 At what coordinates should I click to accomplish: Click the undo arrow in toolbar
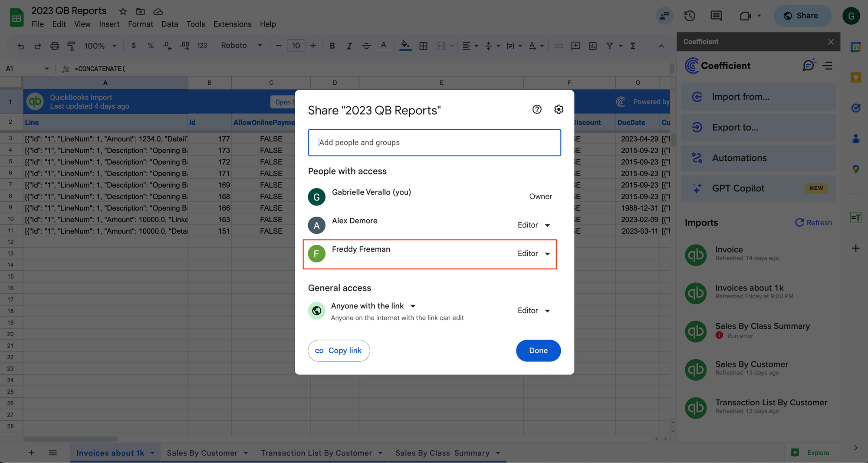(x=20, y=46)
